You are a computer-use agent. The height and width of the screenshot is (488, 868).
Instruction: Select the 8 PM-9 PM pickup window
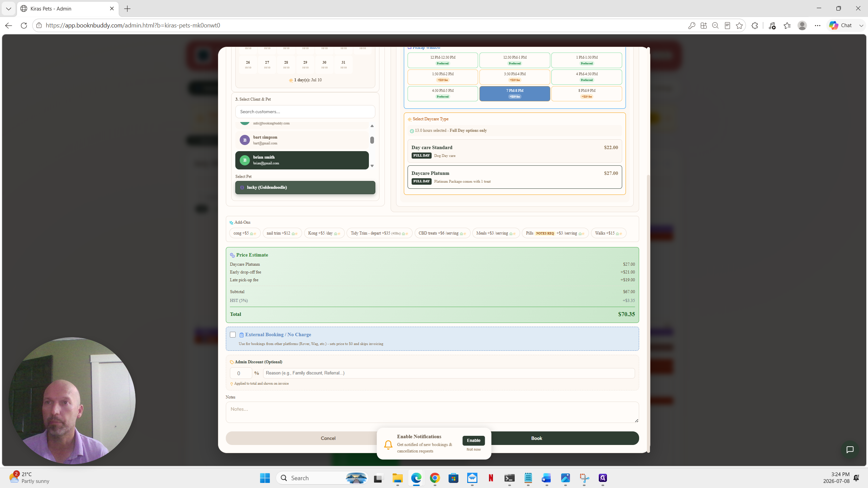(x=586, y=94)
